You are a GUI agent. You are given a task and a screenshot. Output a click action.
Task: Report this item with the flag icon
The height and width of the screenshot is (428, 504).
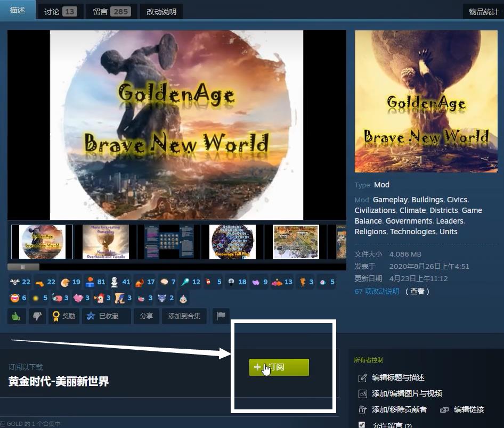(x=221, y=316)
